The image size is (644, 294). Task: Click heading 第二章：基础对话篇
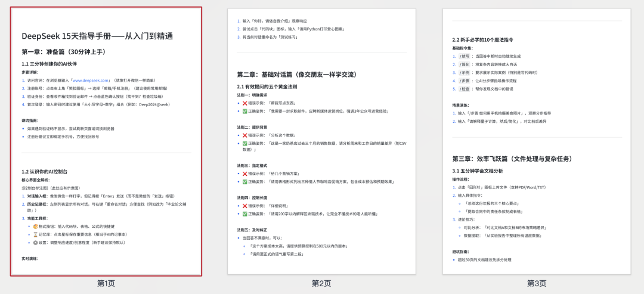point(299,75)
